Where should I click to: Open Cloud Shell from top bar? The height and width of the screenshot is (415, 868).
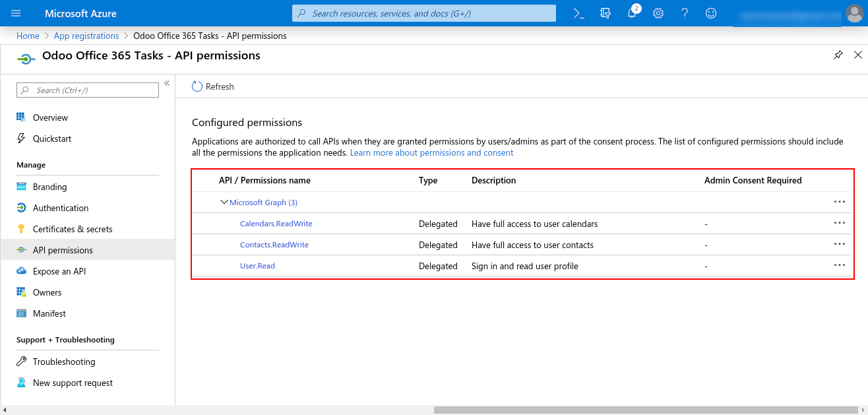tap(578, 13)
